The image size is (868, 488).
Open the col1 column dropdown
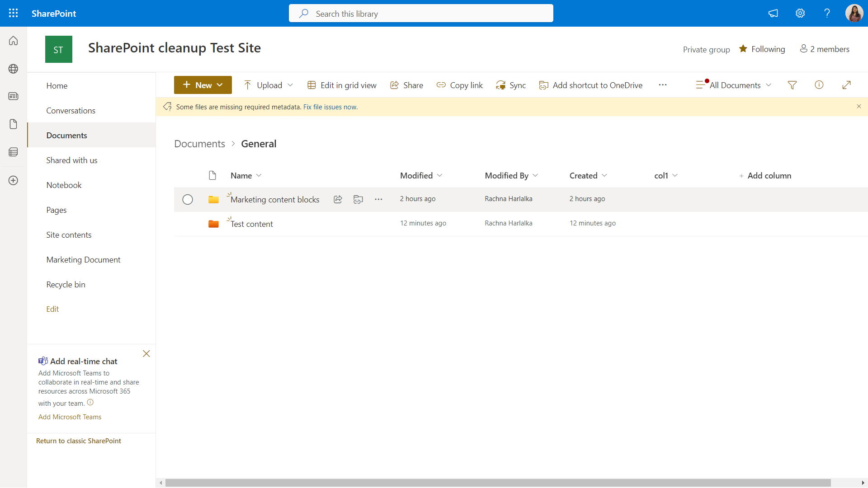pos(675,175)
